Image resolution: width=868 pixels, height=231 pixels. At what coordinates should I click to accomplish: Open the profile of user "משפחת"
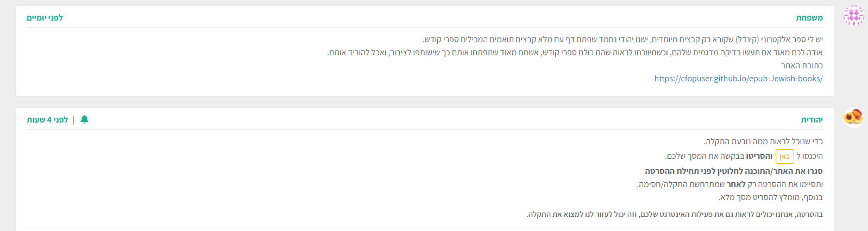coord(809,18)
